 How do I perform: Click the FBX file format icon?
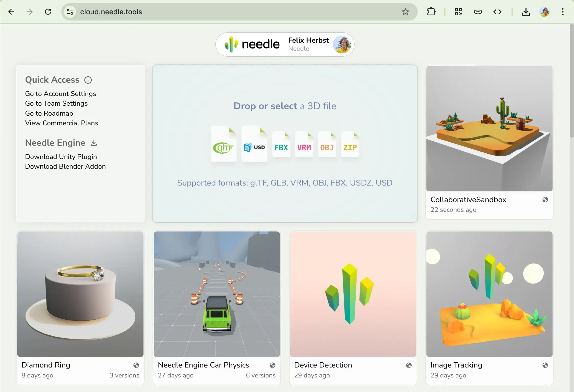click(281, 144)
